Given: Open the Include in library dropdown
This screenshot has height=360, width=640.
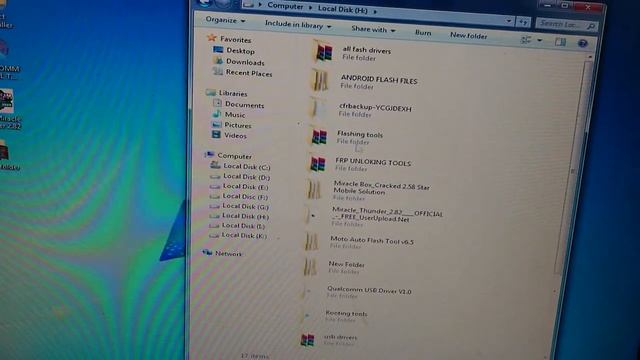Looking at the screenshot, I should pyautogui.click(x=298, y=25).
